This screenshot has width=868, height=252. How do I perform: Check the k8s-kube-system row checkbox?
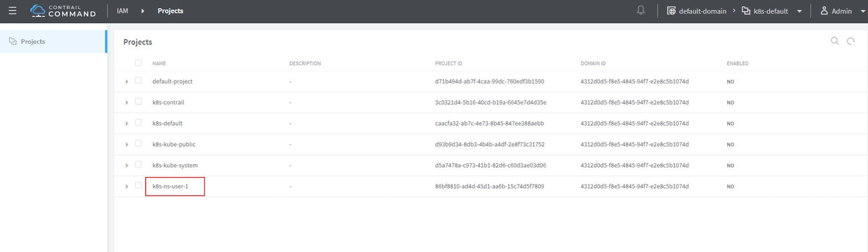tap(138, 164)
